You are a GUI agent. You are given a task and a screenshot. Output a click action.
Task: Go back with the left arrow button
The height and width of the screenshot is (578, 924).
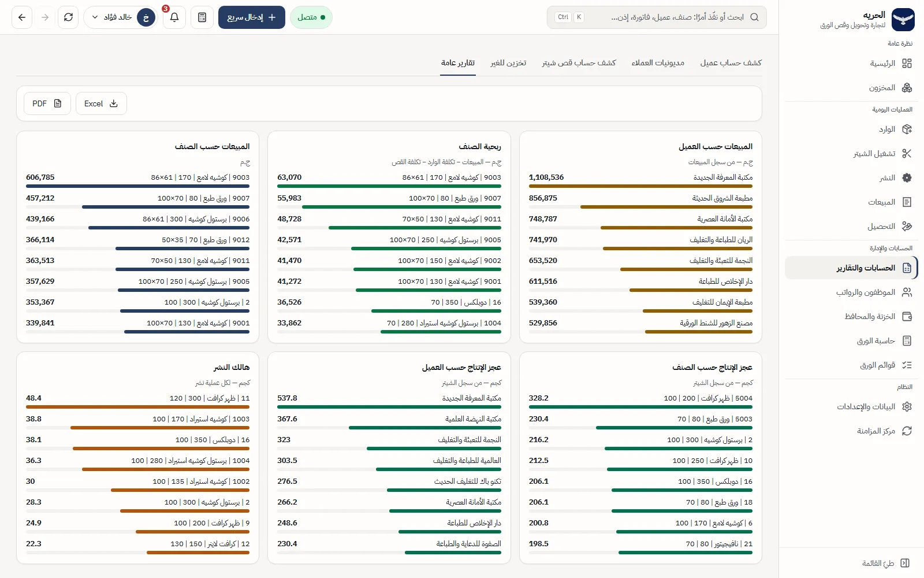coord(22,17)
